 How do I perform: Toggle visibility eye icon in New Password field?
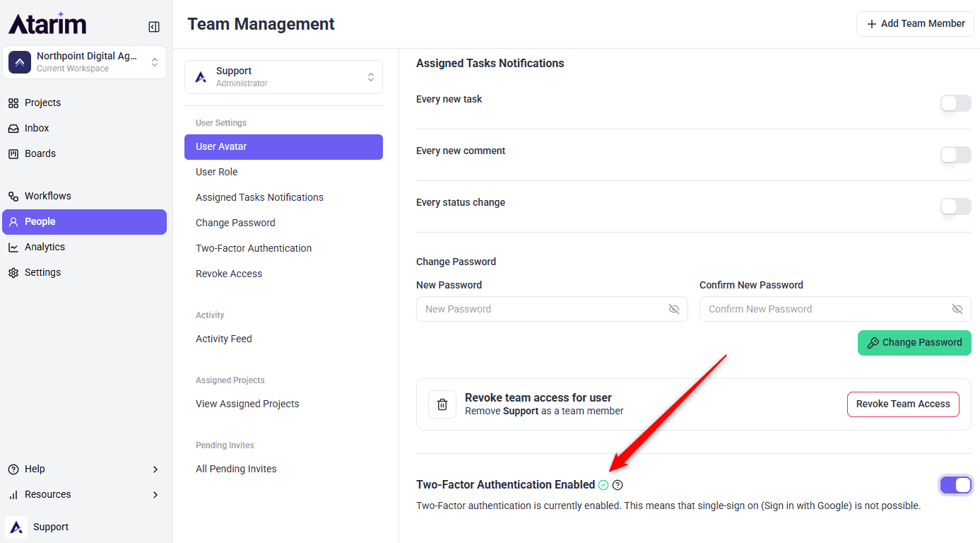[674, 309]
